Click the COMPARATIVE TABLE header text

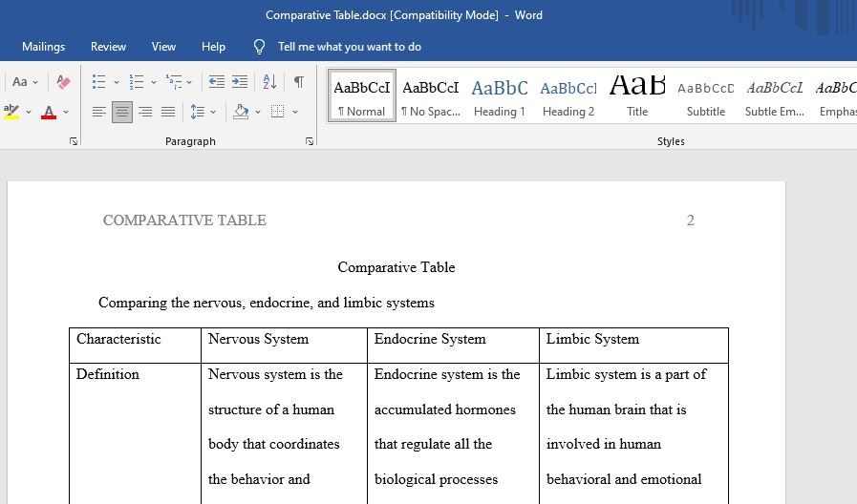coord(184,220)
